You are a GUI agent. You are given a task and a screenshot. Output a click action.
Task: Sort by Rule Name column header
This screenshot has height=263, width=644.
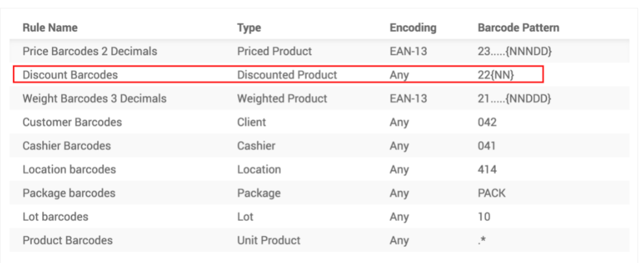49,28
